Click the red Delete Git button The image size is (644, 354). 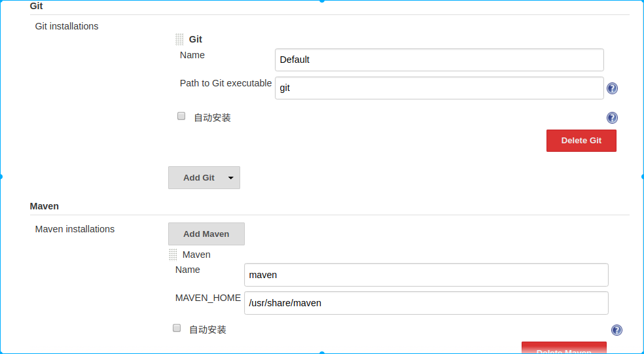point(581,141)
